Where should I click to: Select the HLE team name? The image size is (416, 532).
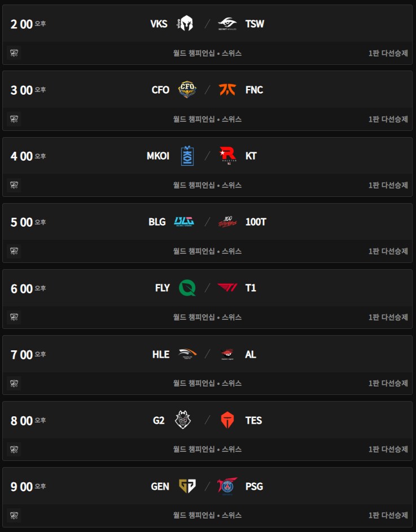click(161, 354)
